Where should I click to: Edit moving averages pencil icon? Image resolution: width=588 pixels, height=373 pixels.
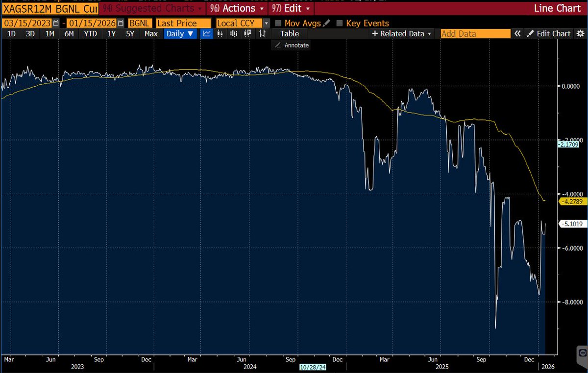pyautogui.click(x=326, y=23)
